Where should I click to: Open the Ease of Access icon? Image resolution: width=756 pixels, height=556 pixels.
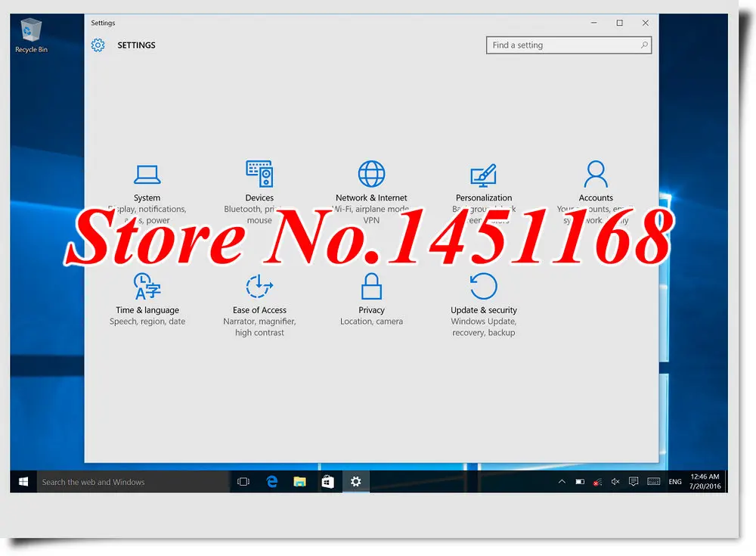[259, 286]
